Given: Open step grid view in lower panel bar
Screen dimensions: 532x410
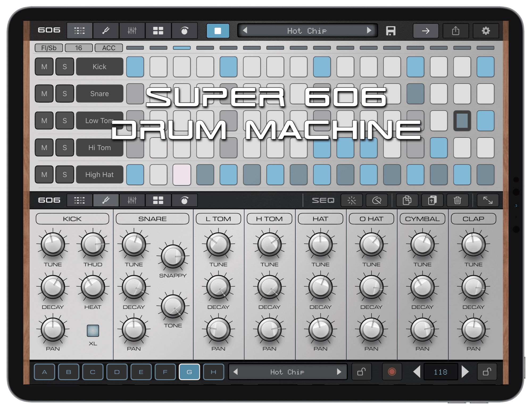Looking at the screenshot, I should pyautogui.click(x=79, y=200).
